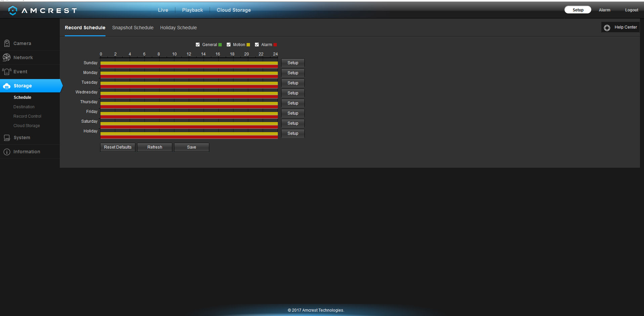This screenshot has height=316, width=644.
Task: Switch to the Snapshot Schedule tab
Action: [x=133, y=28]
